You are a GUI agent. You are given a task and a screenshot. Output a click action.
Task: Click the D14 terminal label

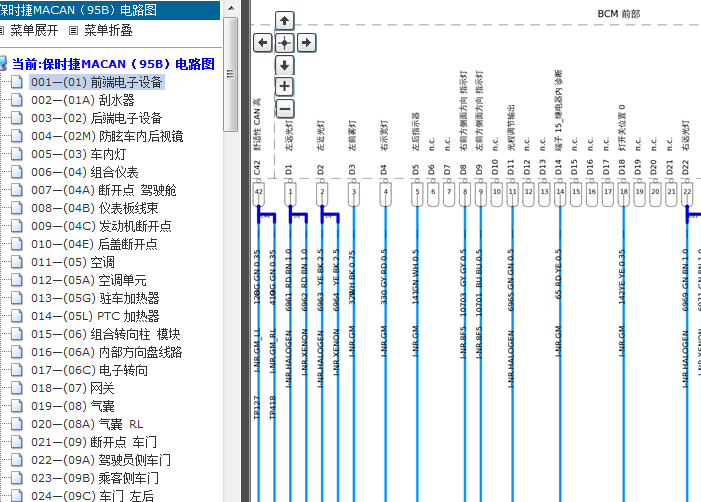click(558, 167)
